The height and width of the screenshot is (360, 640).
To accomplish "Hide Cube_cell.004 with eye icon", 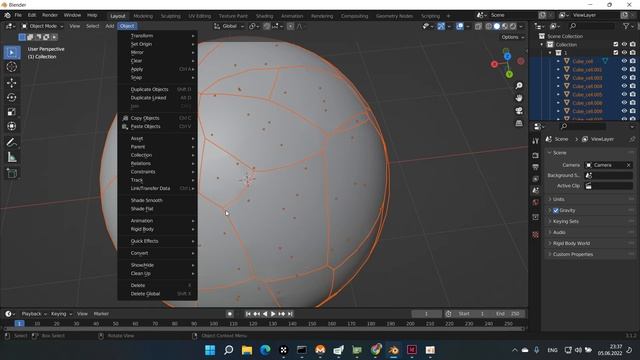I will pyautogui.click(x=624, y=86).
